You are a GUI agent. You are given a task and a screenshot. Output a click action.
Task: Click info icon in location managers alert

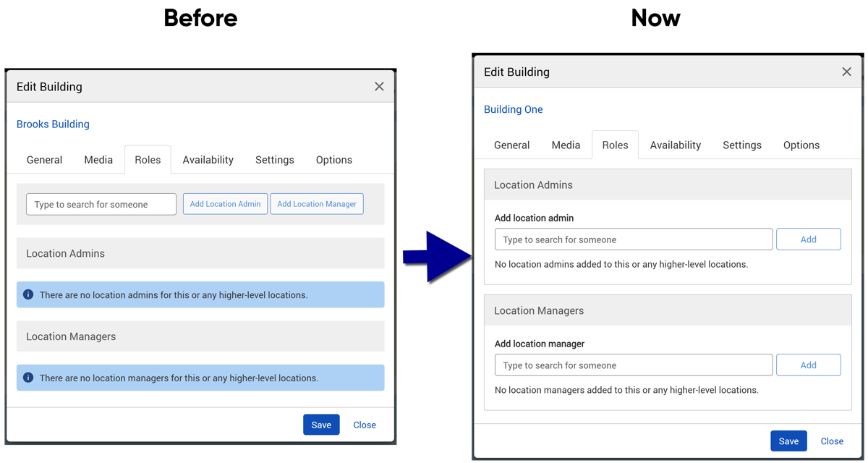28,378
